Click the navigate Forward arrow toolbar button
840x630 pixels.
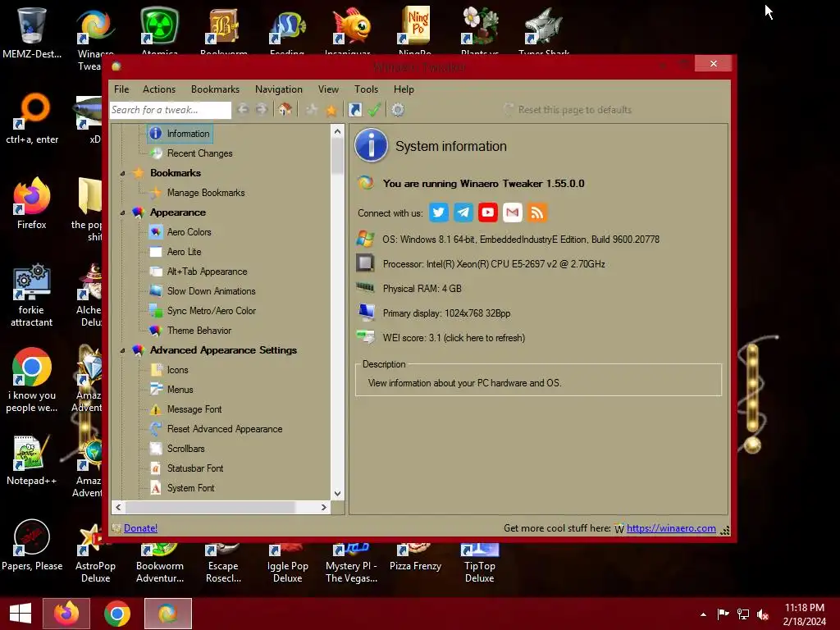click(262, 110)
